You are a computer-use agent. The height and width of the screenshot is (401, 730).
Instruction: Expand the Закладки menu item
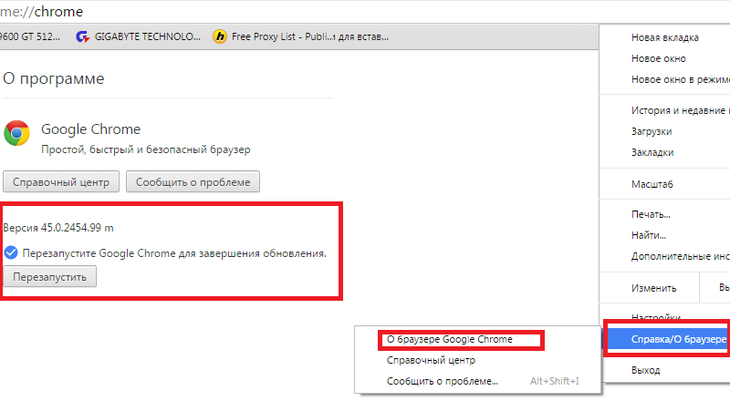click(x=652, y=152)
